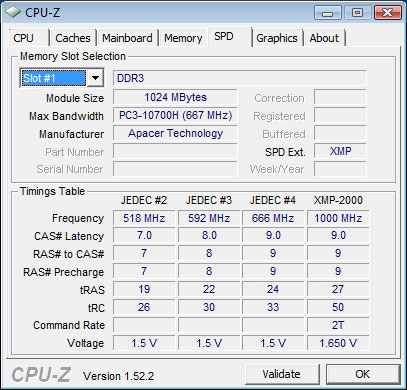Viewport: 407px width, 390px height.
Task: Click the tRC value 33
Action: 273,307
